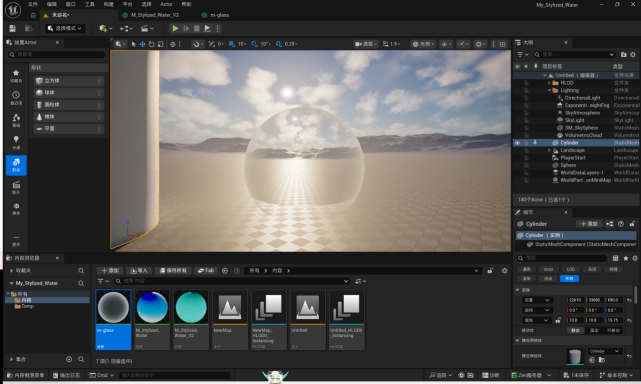Toggle rotation snapping icon

pos(254,44)
